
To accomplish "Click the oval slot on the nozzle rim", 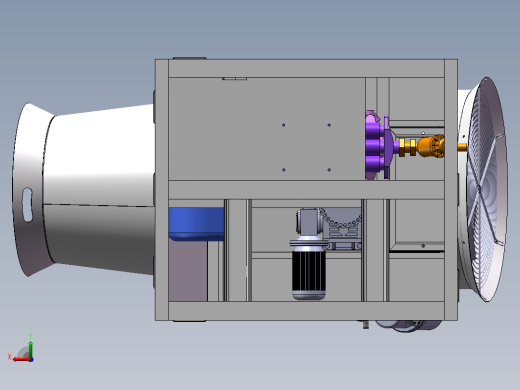I will tap(27, 204).
